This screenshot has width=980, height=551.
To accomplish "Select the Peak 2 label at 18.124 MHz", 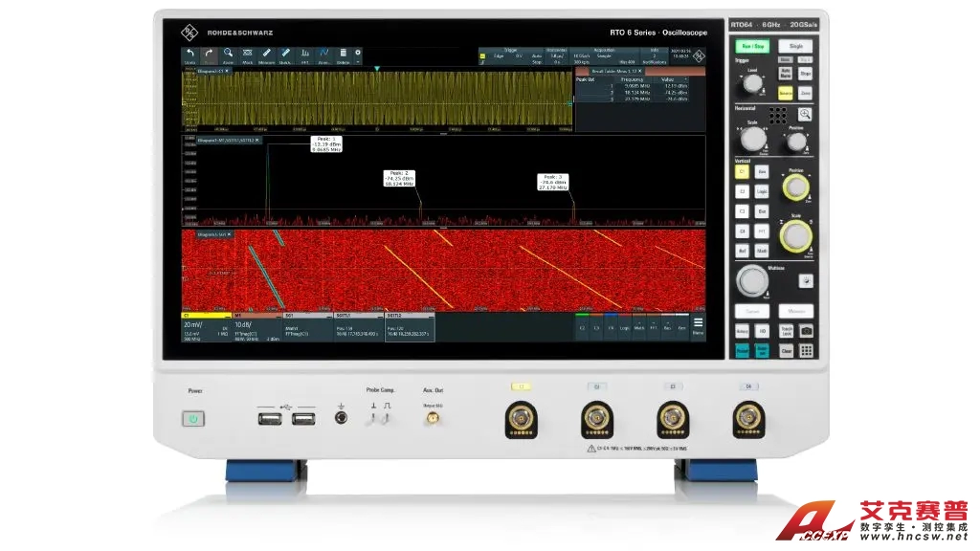I will 399,178.
